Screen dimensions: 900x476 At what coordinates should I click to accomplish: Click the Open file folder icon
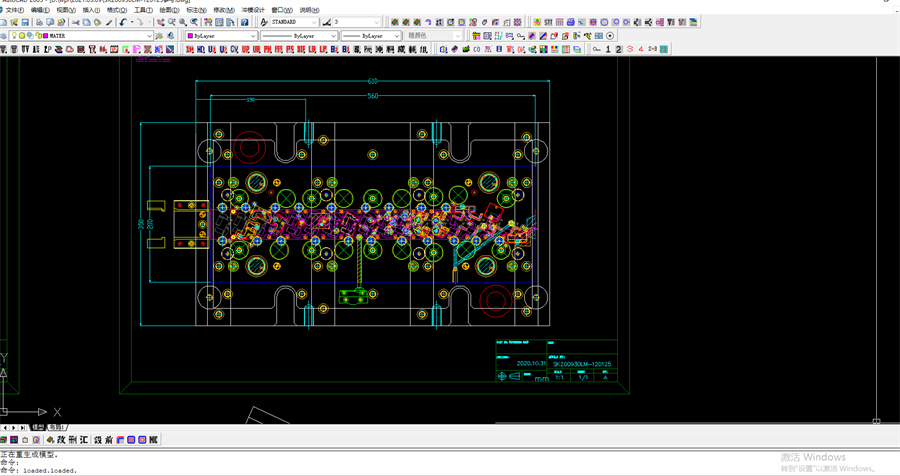point(16,22)
